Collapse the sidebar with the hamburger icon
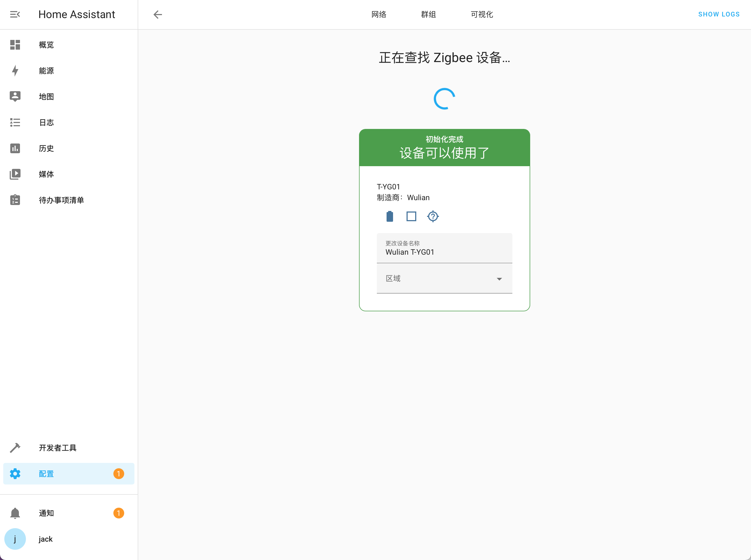Viewport: 751px width, 560px height. coord(15,14)
